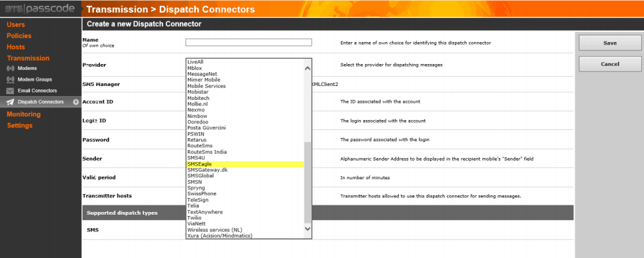Click the arrow icon beside Dispatch Connectors
The width and height of the screenshot is (644, 258).
(x=76, y=102)
